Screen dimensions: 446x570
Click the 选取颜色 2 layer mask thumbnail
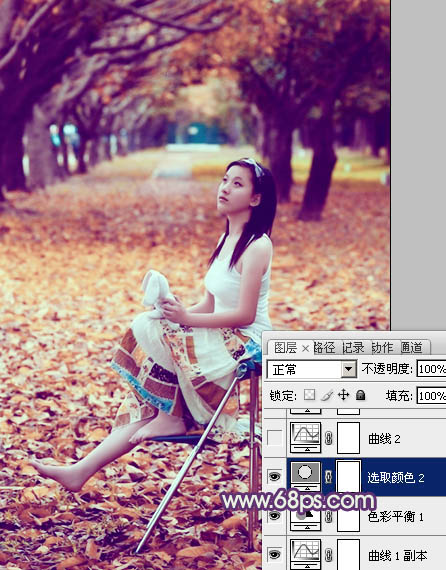tap(349, 477)
